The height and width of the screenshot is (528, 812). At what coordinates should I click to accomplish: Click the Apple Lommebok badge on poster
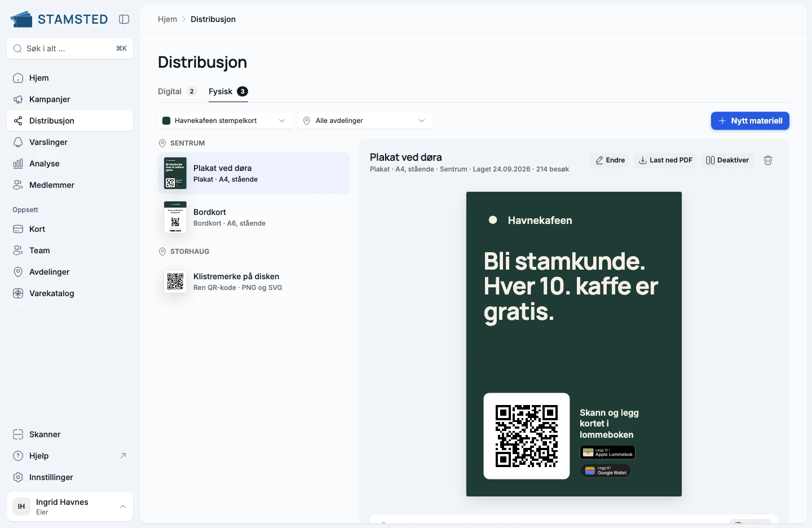[608, 452]
